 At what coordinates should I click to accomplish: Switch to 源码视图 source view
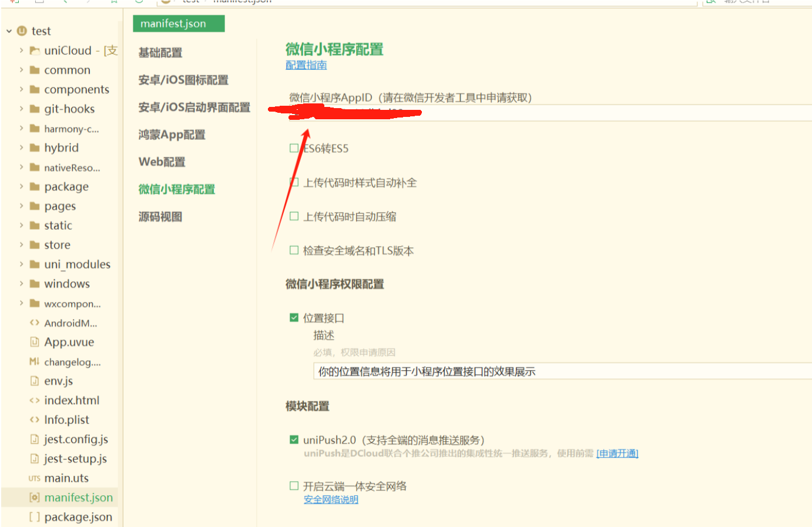160,217
